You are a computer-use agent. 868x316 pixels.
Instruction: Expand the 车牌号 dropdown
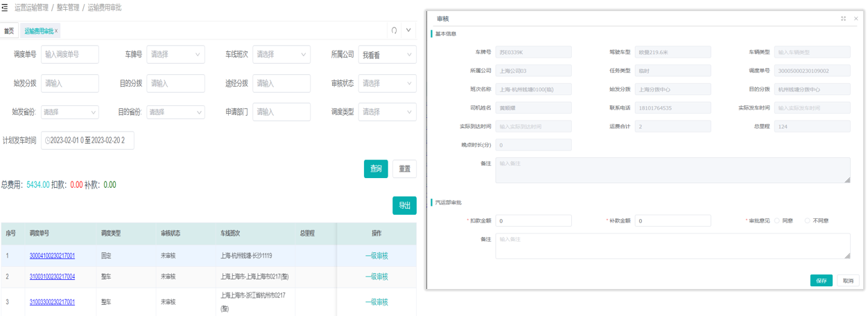coord(175,55)
